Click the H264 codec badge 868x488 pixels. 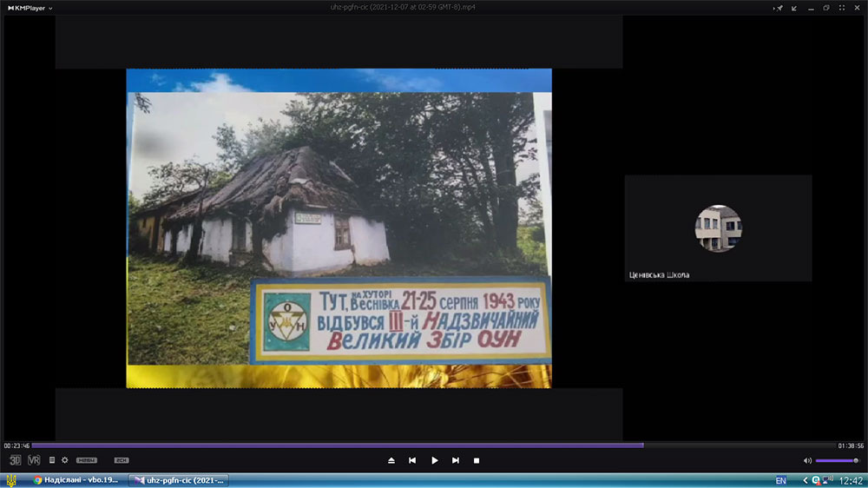(x=86, y=460)
